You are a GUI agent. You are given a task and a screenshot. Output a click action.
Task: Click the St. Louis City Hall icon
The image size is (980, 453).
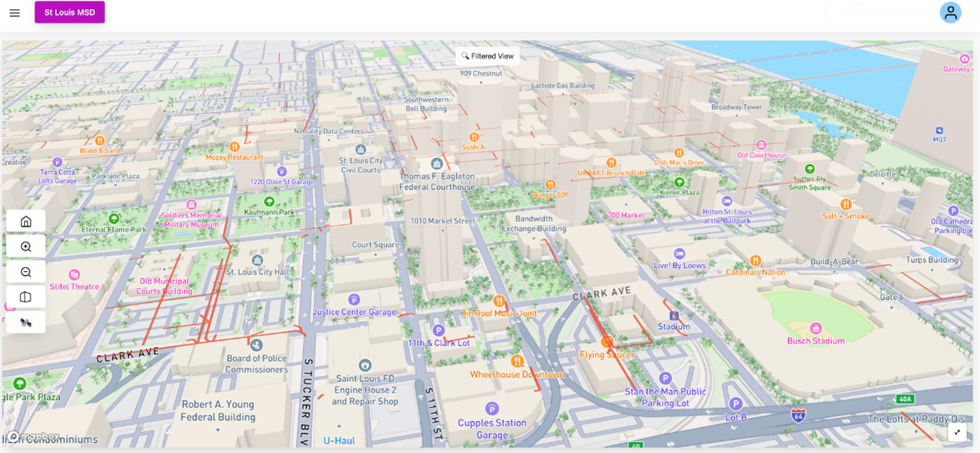(x=257, y=261)
